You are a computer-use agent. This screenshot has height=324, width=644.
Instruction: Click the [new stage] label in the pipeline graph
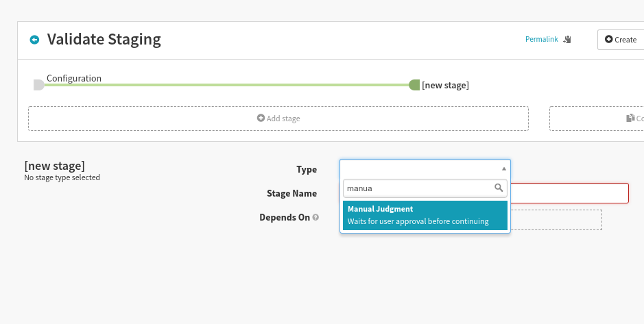(x=445, y=85)
